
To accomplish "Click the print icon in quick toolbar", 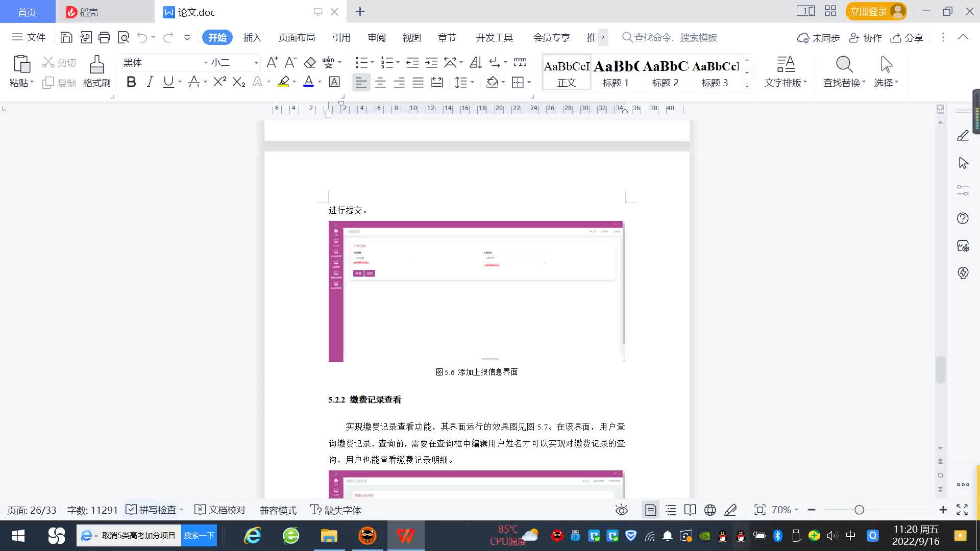I will click(x=104, y=37).
